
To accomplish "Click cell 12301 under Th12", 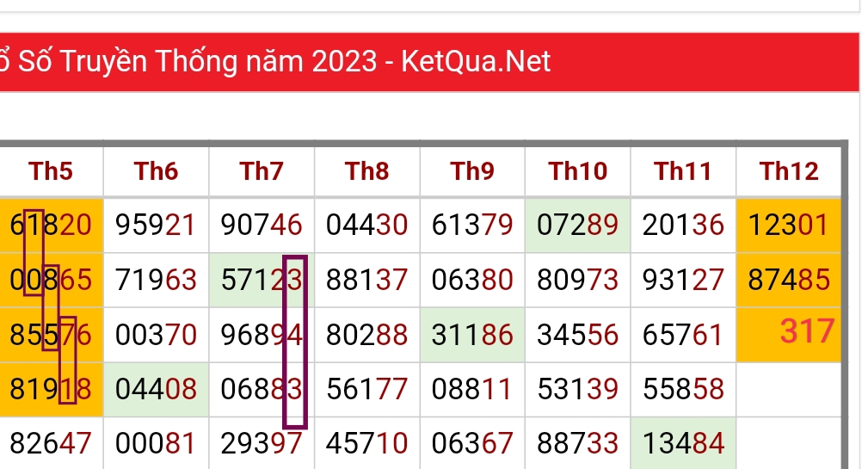I will [x=789, y=225].
